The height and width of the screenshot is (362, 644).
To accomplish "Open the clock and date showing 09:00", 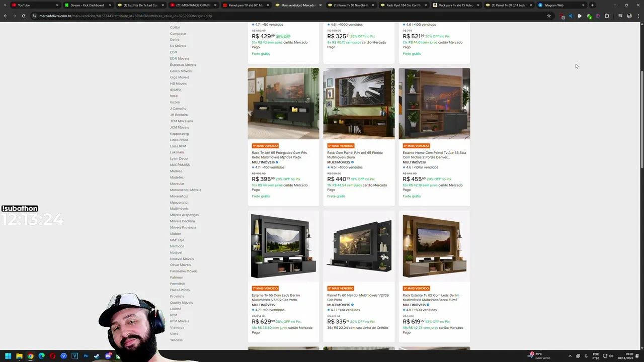I will click(624, 356).
